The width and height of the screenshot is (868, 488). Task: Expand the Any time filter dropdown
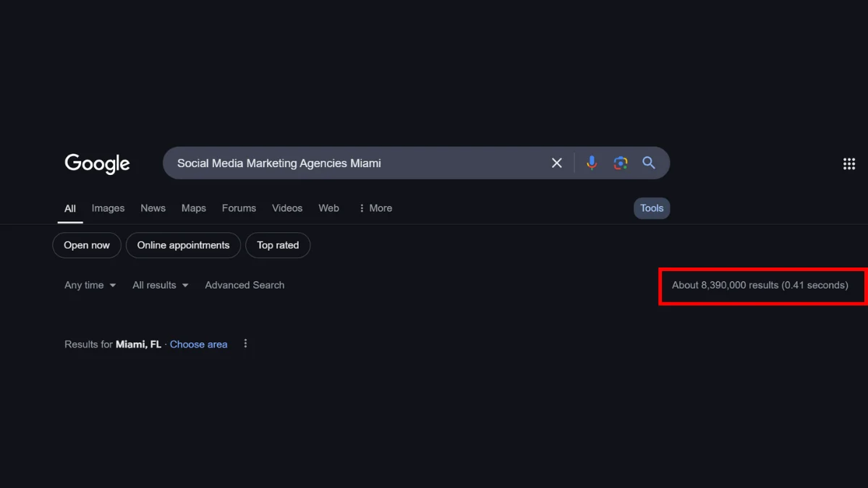point(90,286)
